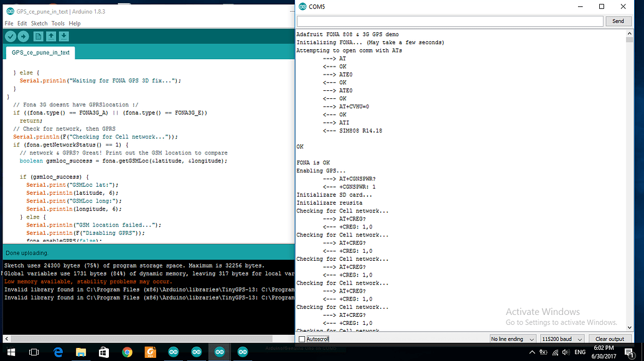The width and height of the screenshot is (644, 361).
Task: Click the ENG language indicator in the tray
Action: click(x=580, y=352)
